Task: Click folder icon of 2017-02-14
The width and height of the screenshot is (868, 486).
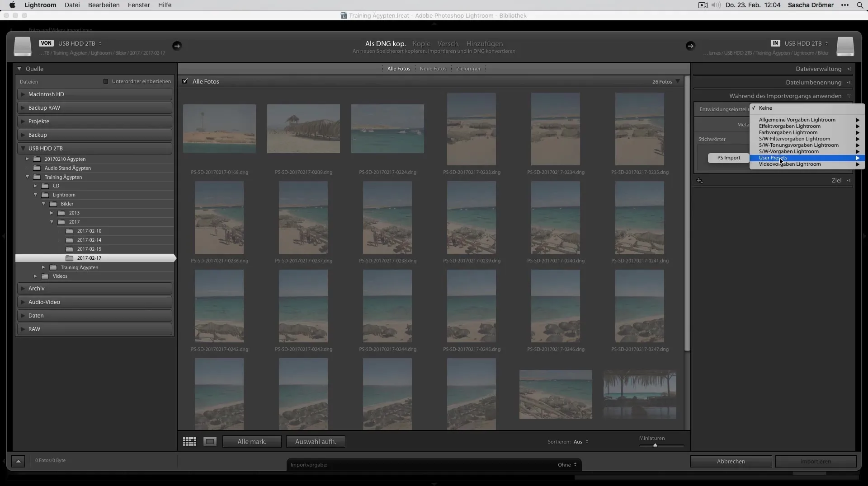Action: (69, 240)
